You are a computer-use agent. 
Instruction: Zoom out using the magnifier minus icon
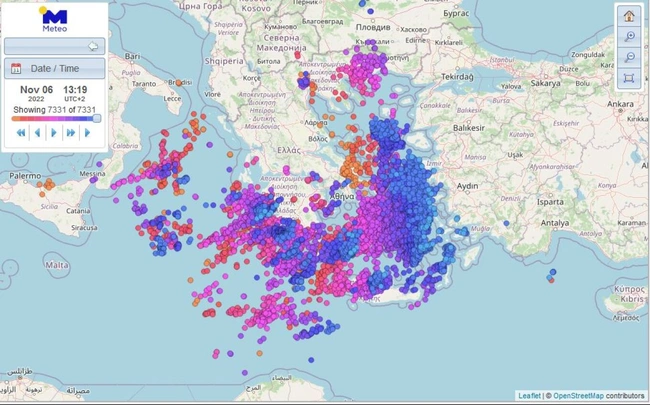pyautogui.click(x=628, y=57)
